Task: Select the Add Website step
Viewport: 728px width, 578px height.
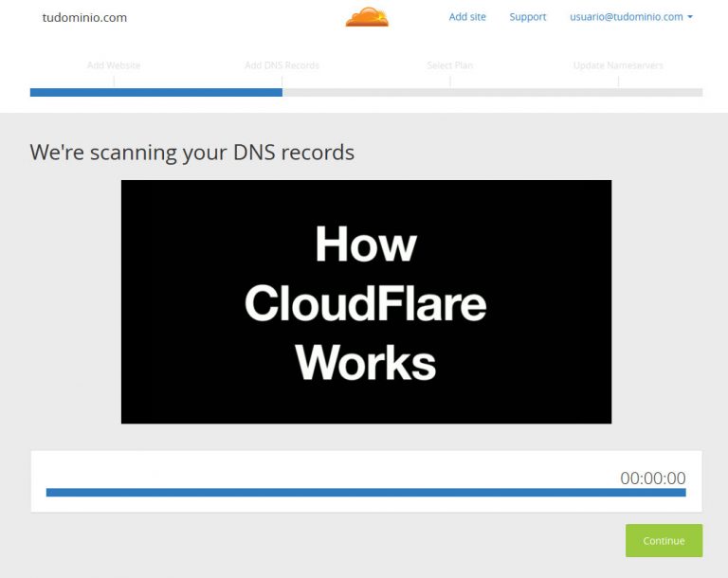Action: (114, 65)
